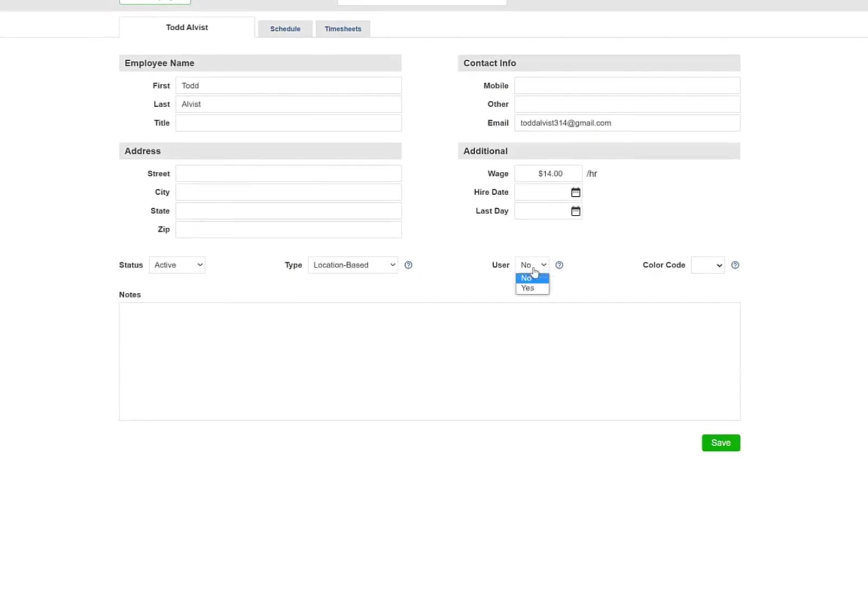Click the City input field
The height and width of the screenshot is (603, 868).
pos(289,192)
